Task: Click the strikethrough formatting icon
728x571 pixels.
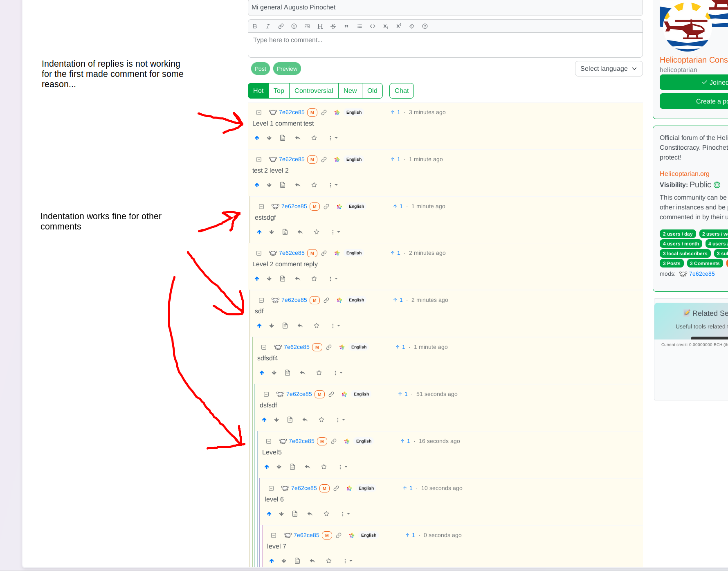Action: pyautogui.click(x=333, y=26)
